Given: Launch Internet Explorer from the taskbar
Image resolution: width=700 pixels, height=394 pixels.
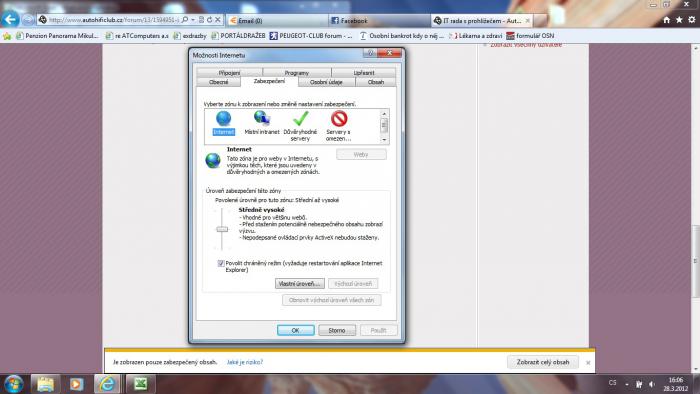Looking at the screenshot, I should tap(107, 384).
